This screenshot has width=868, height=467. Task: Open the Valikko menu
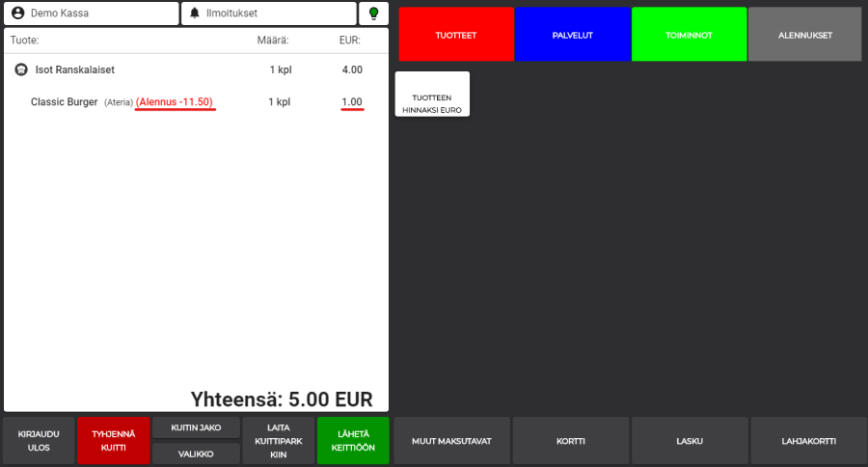point(196,453)
